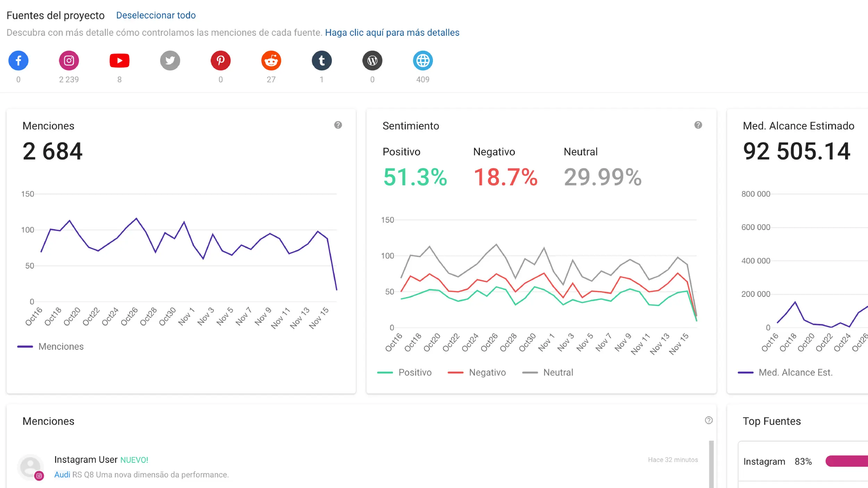
Task: Open help icon on Sentimiento card
Action: 698,125
